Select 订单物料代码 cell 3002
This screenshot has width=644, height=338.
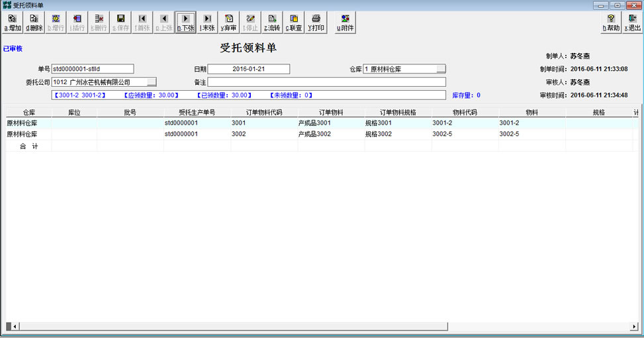coord(264,134)
